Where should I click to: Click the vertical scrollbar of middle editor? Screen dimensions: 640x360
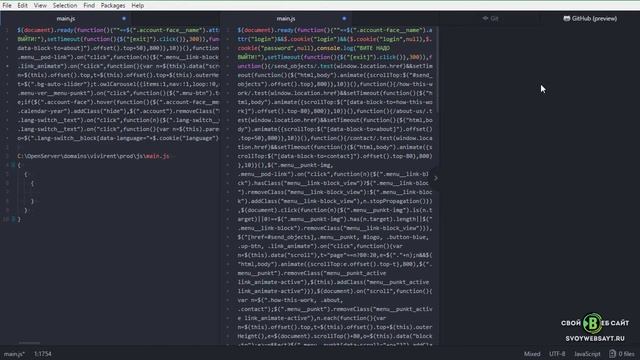(437, 69)
